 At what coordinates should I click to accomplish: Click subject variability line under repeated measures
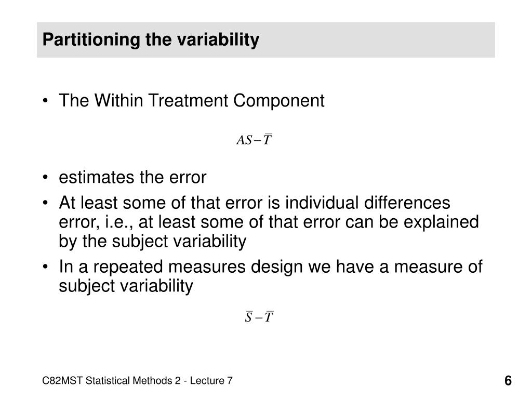click(x=126, y=286)
